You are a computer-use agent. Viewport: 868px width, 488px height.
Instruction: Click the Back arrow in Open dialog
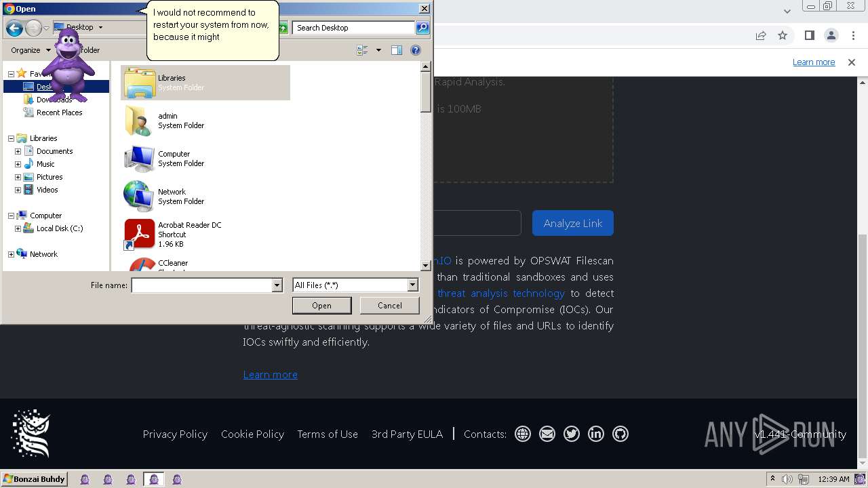[x=14, y=28]
